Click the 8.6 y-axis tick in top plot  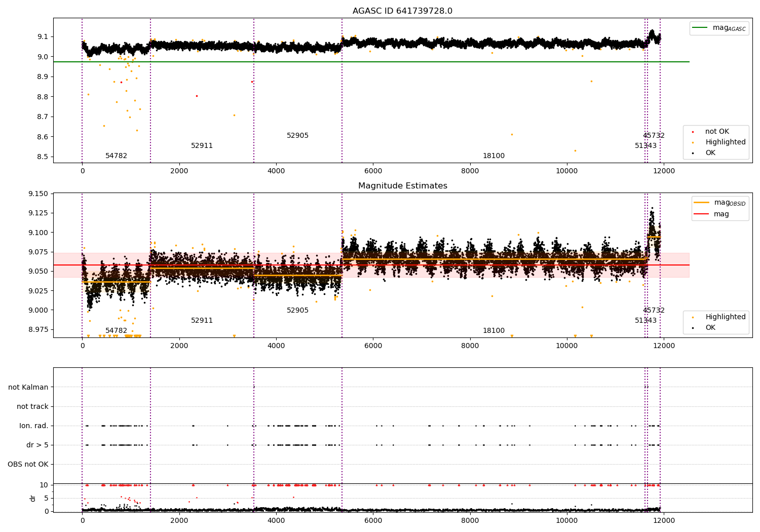pos(43,137)
